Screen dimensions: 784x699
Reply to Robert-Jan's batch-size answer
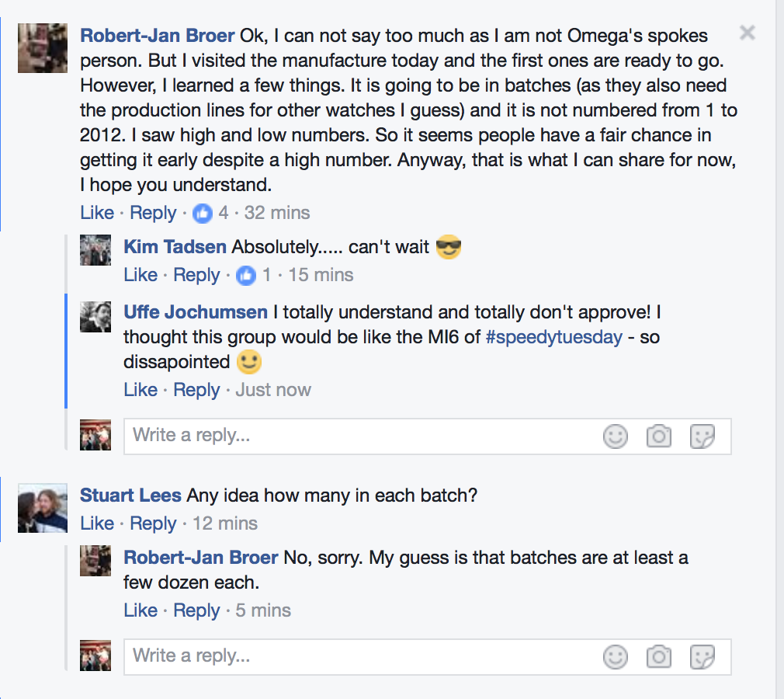(x=196, y=610)
